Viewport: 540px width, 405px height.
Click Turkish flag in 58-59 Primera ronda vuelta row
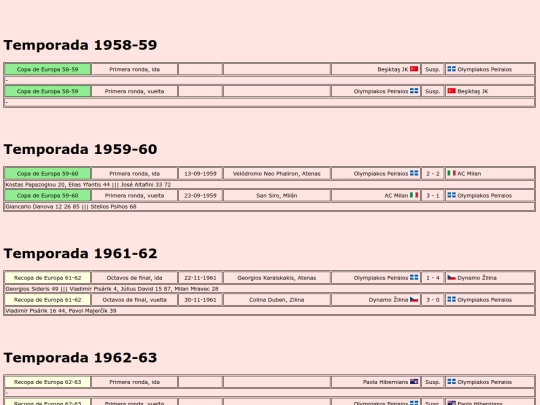(x=451, y=91)
